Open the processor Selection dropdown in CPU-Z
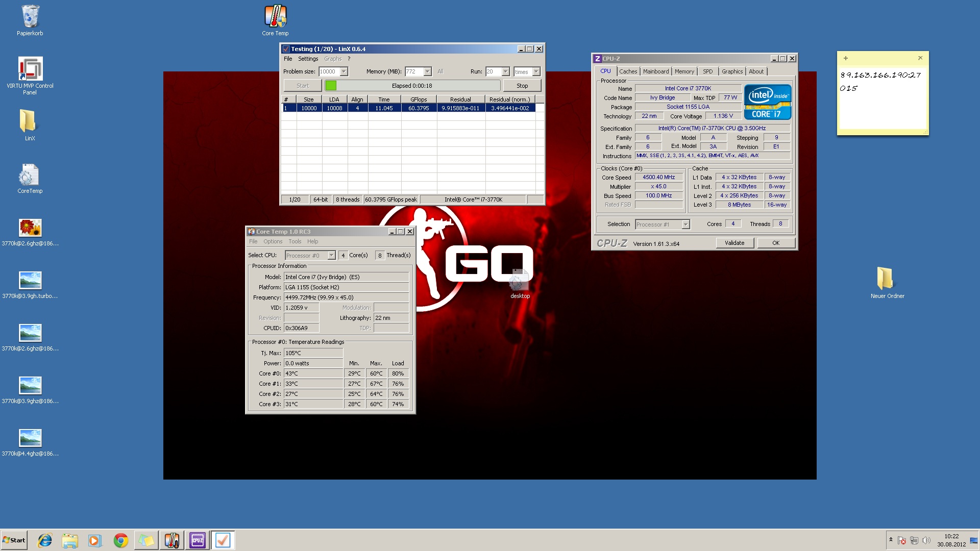 [x=685, y=224]
